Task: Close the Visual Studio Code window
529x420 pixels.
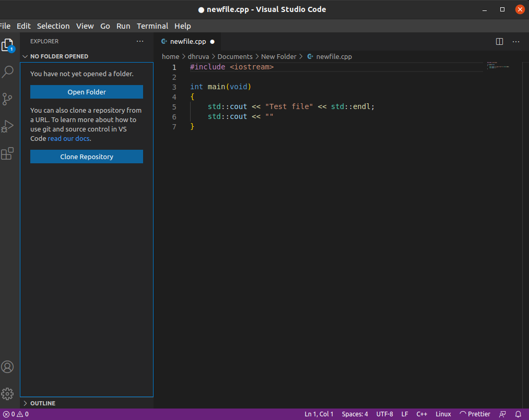Action: coord(520,9)
